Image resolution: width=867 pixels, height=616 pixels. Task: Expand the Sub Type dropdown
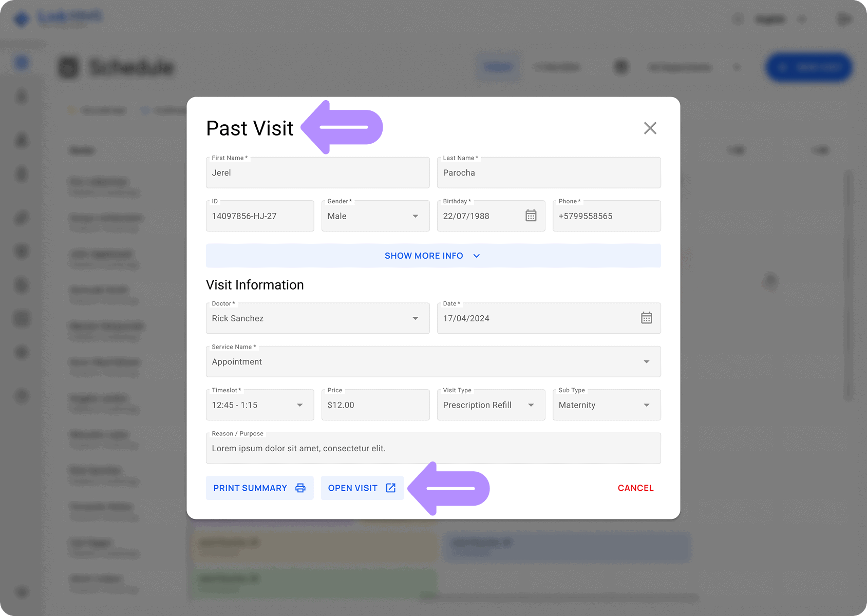point(646,405)
